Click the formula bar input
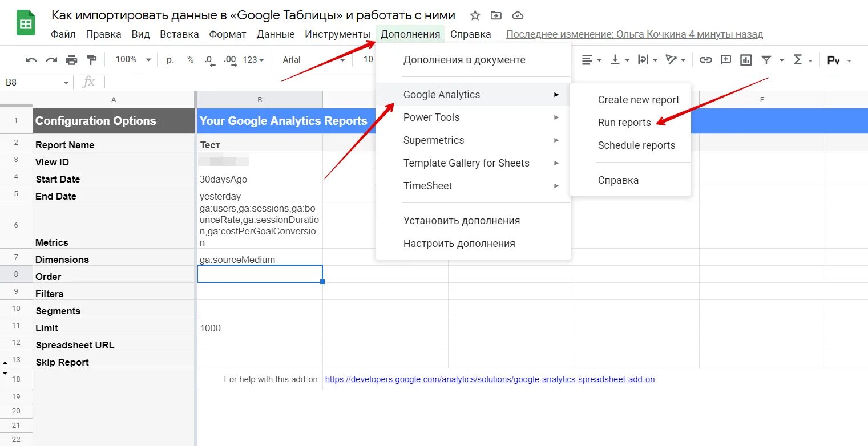 [485, 83]
